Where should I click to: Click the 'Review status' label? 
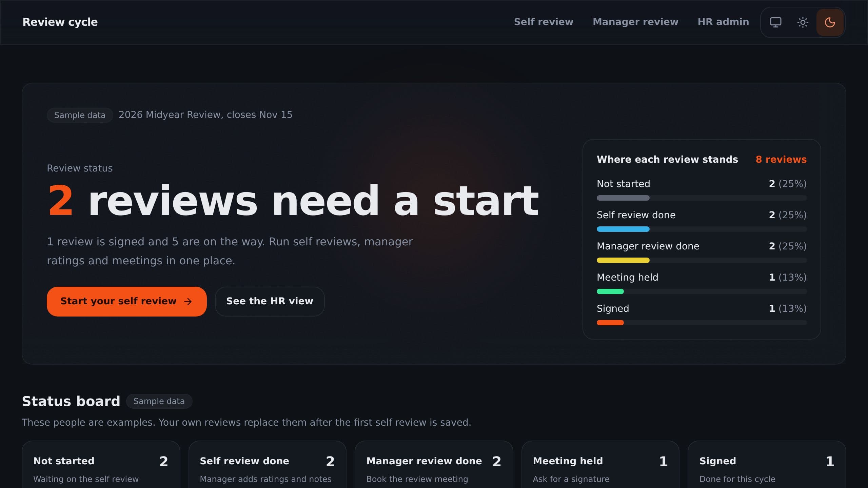coord(80,168)
